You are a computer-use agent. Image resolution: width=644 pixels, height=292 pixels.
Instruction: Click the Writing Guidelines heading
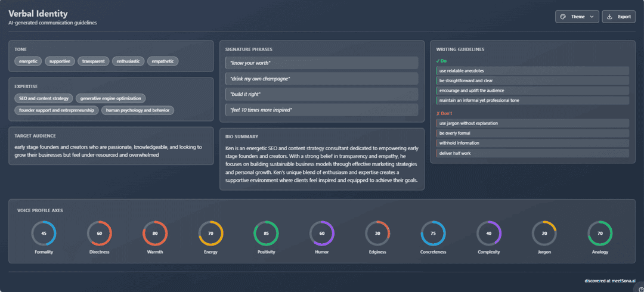coord(460,49)
